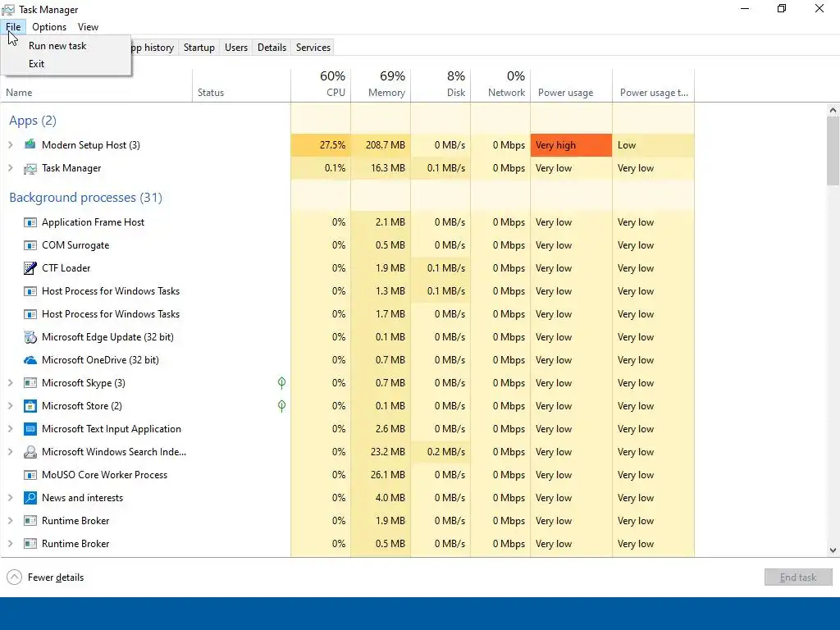Switch to the Startup tab
Viewport: 840px width, 630px height.
pyautogui.click(x=199, y=47)
